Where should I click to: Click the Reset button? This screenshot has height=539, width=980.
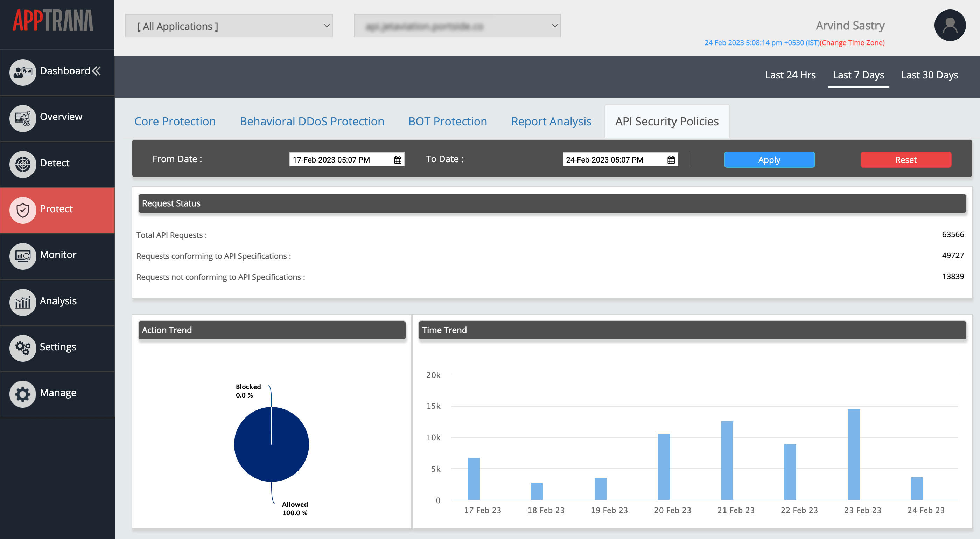pos(906,159)
